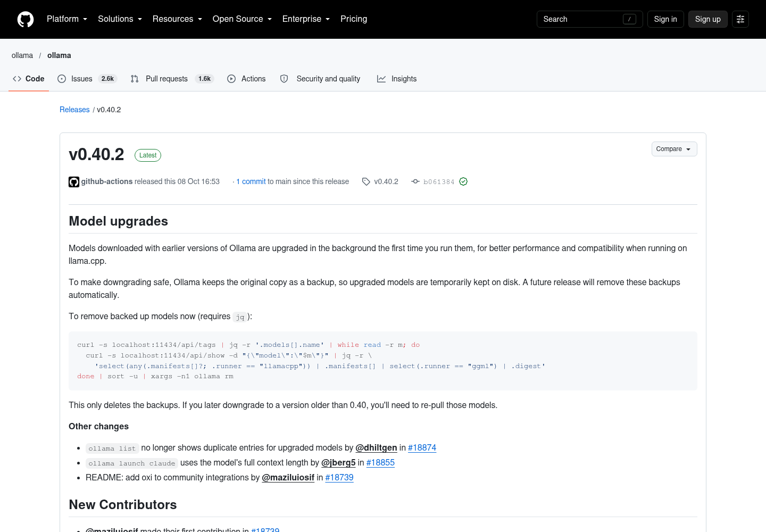Open the appearance settings sliders icon

tap(740, 19)
